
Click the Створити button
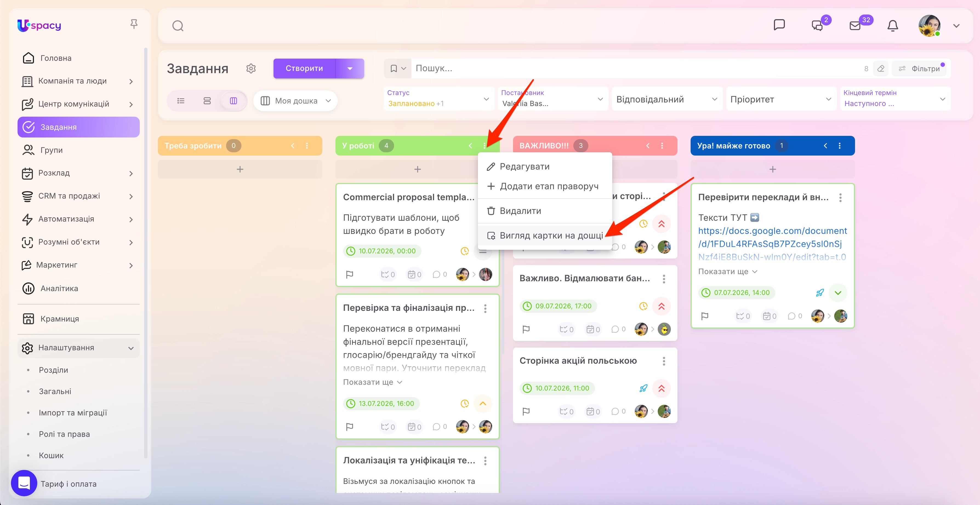pos(304,68)
